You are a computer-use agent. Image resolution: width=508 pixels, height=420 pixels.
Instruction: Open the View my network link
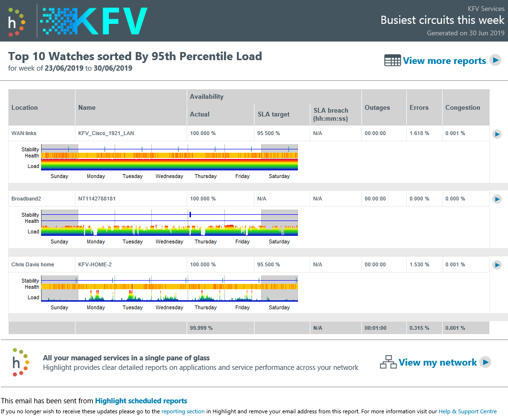[437, 362]
